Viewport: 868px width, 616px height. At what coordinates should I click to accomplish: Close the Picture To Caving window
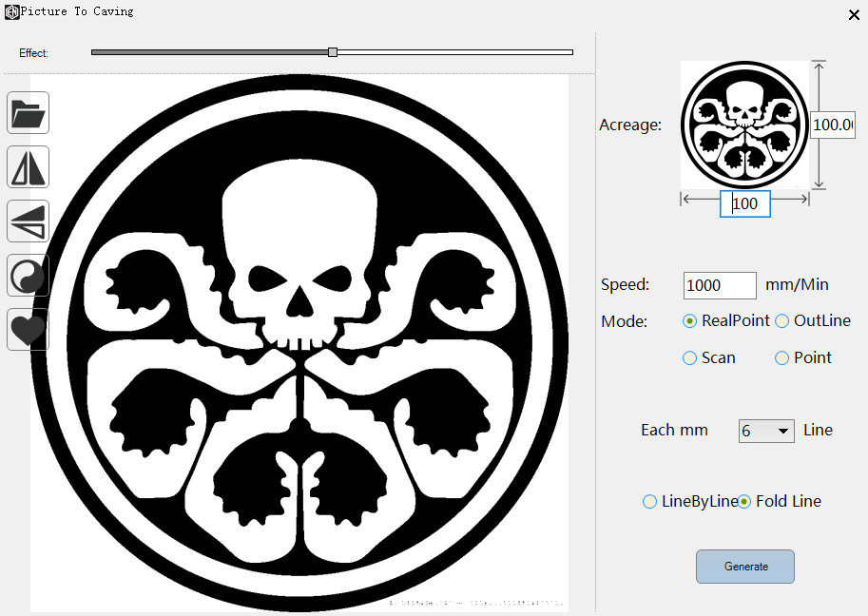(x=854, y=15)
